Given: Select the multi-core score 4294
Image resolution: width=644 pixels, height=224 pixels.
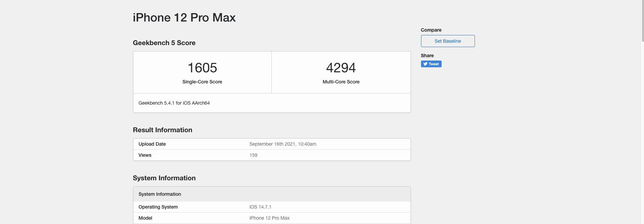Looking at the screenshot, I should tap(341, 68).
